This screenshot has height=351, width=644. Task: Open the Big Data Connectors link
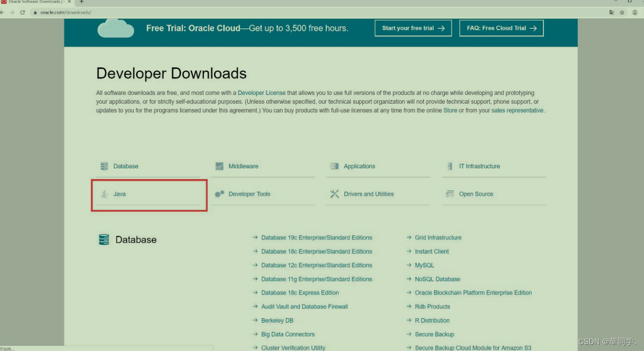click(288, 334)
